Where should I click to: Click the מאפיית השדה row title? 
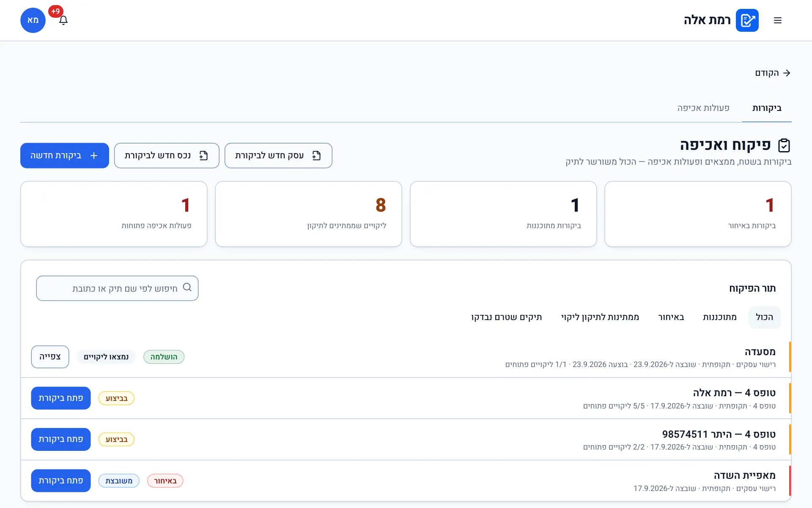click(x=745, y=475)
